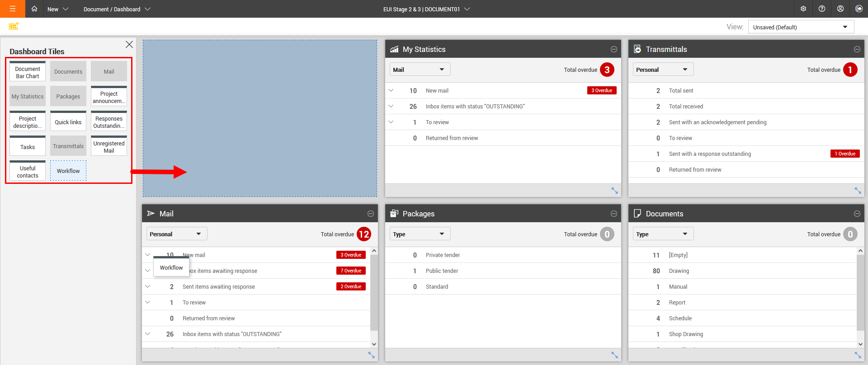Open the New menu
Image resolution: width=868 pixels, height=365 pixels.
click(58, 9)
